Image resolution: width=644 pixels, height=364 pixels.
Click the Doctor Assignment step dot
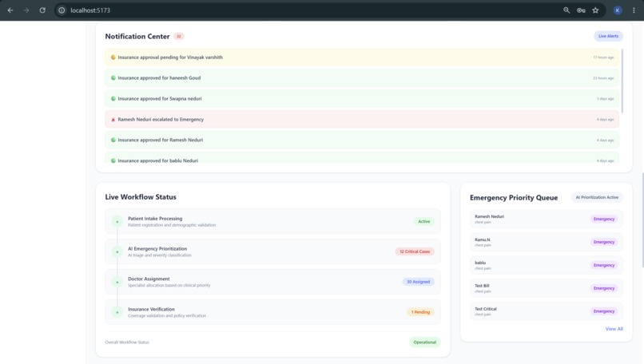tap(117, 282)
